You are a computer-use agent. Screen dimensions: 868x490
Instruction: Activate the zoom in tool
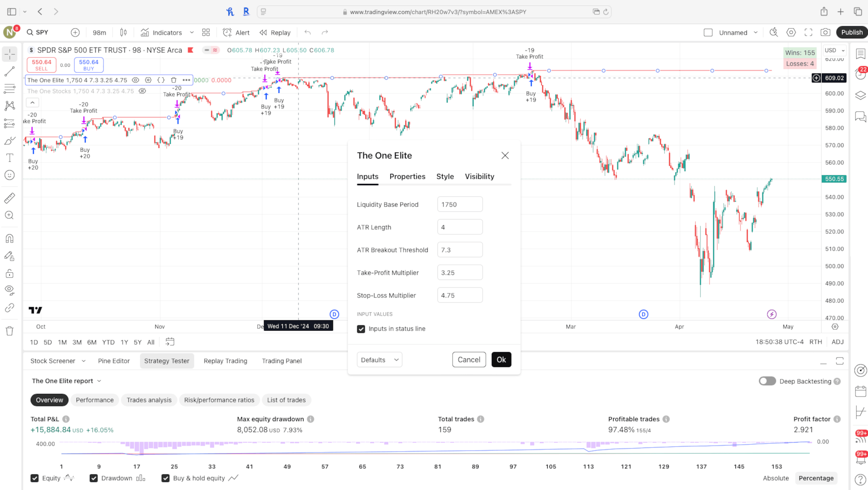[9, 215]
